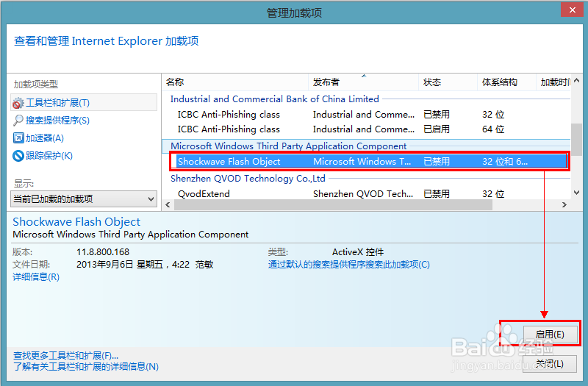Click the Microsoft Windows T... publisher cell
This screenshot has height=386, width=588.
pyautogui.click(x=362, y=162)
